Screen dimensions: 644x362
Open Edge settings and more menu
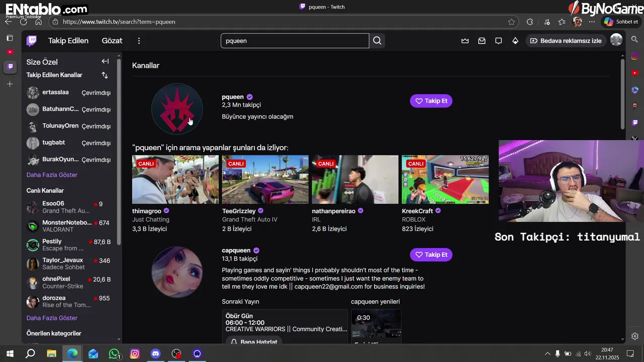(592, 22)
